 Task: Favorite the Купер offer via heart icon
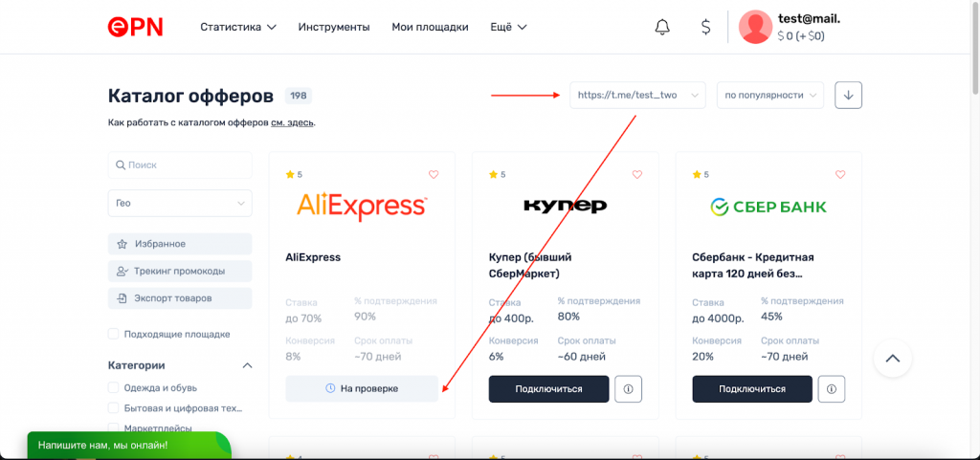tap(636, 175)
